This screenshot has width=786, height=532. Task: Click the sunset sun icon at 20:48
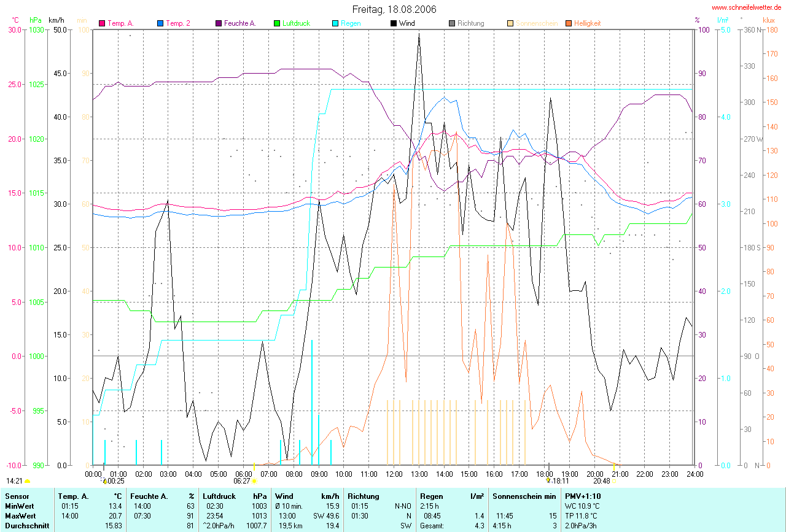[615, 482]
